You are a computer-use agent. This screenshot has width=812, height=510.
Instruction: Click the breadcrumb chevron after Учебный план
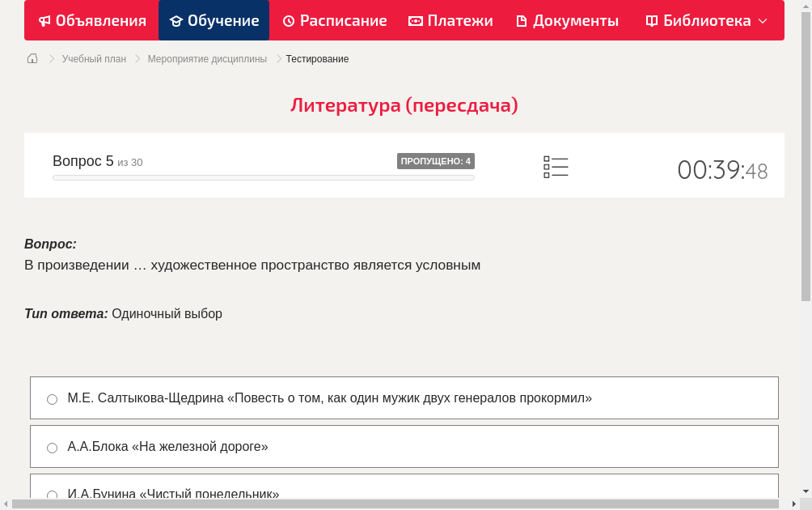point(137,58)
